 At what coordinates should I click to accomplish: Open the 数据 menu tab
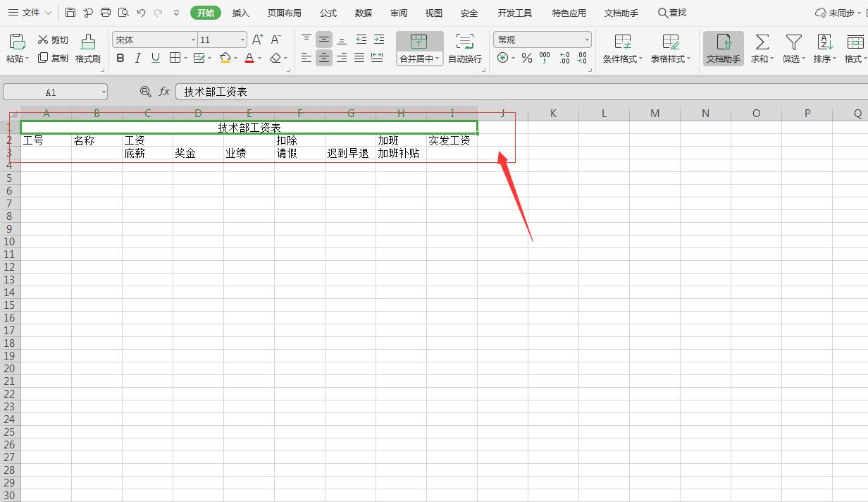click(363, 12)
